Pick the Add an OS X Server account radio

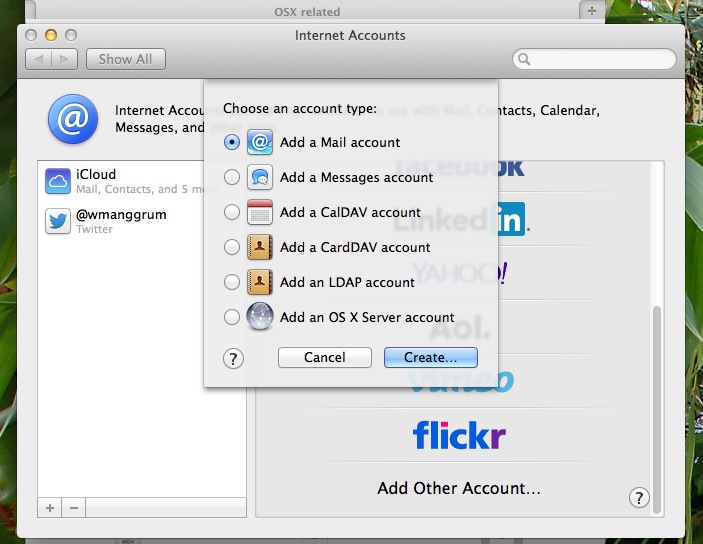232,317
